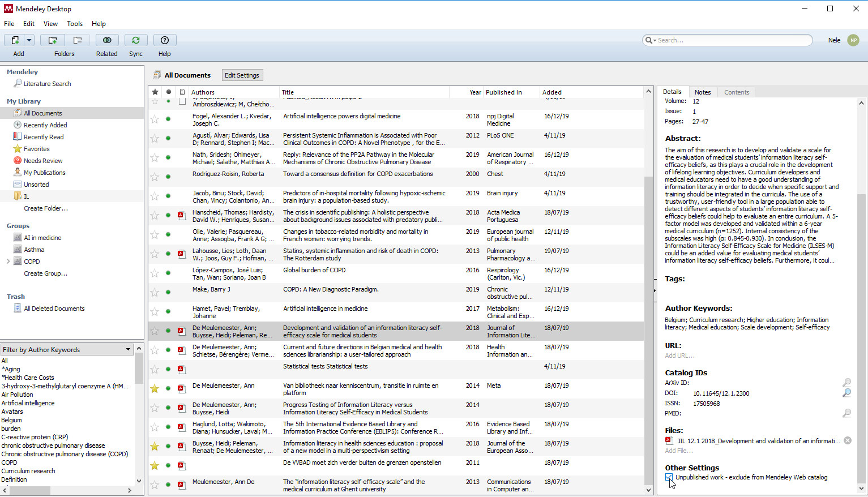Click the DOI lookup magnifier icon
Image resolution: width=868 pixels, height=497 pixels.
coord(846,393)
